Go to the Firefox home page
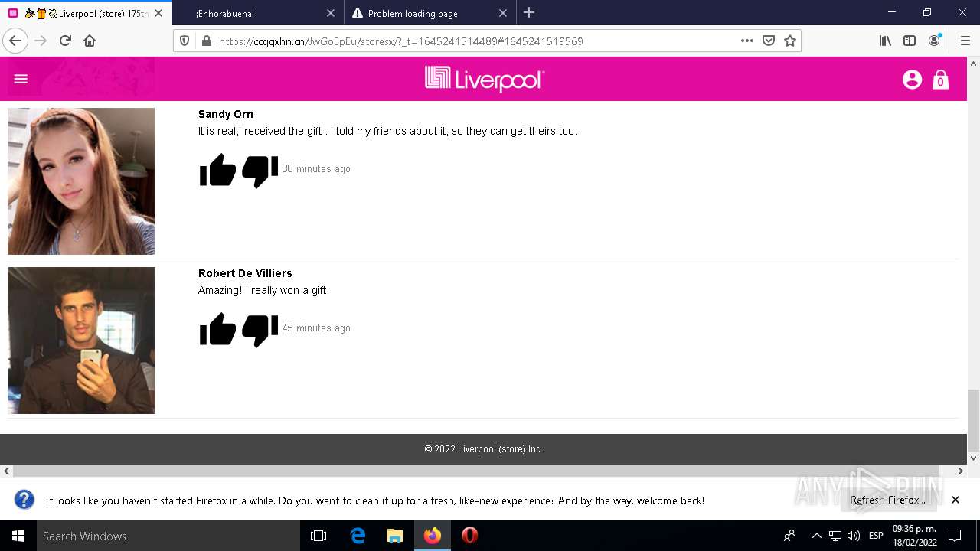Viewport: 980px width, 551px height. click(x=90, y=41)
